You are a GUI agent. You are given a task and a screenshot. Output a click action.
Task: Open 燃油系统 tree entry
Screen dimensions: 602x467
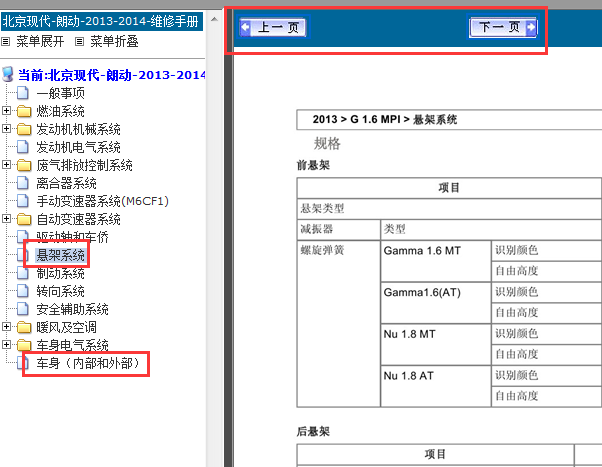pyautogui.click(x=61, y=111)
